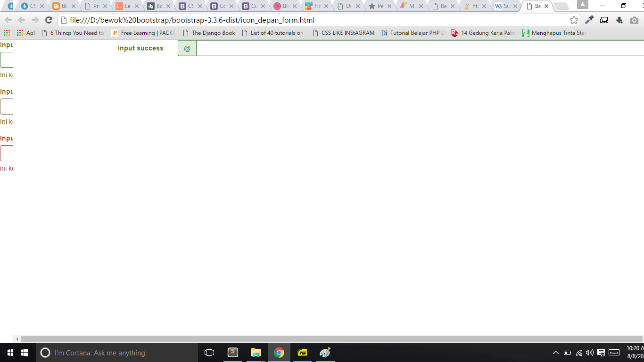Check battery status in system tray
This screenshot has height=362, width=644.
point(567,353)
